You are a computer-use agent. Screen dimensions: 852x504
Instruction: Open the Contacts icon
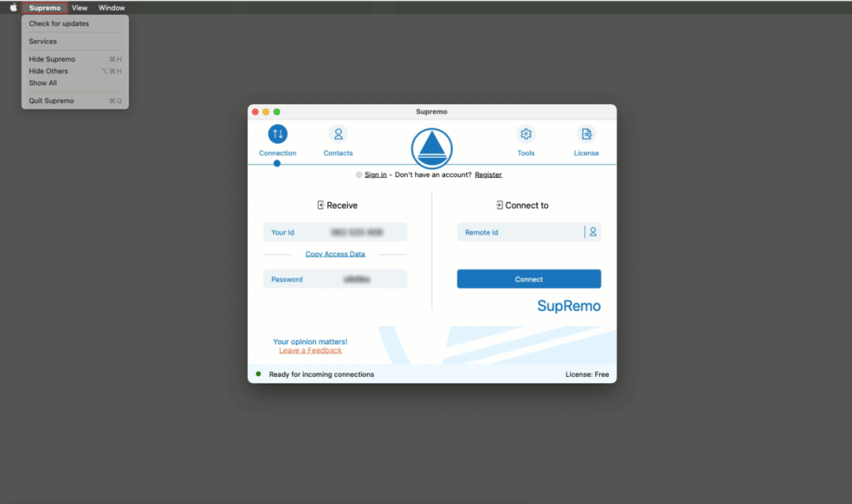[338, 134]
